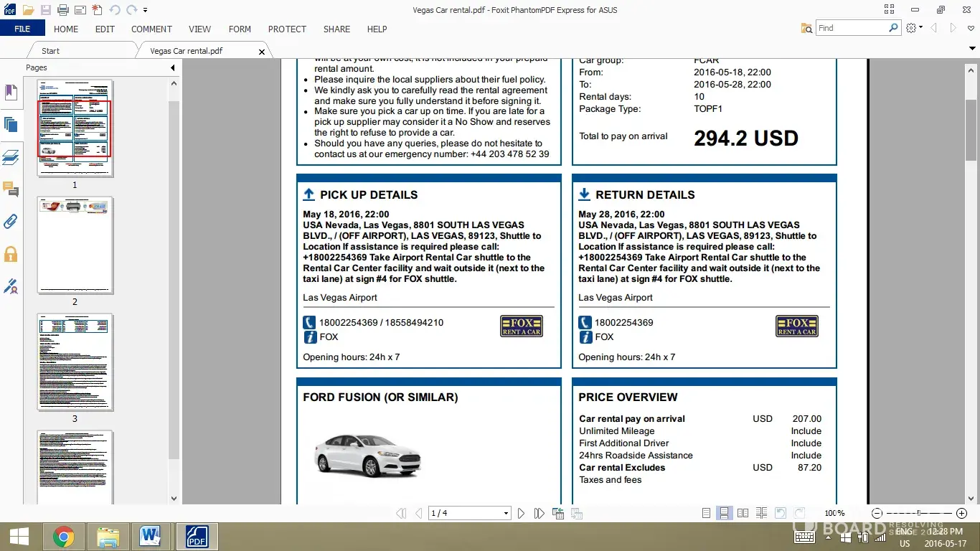Viewport: 980px width, 551px height.
Task: Open the Attachments paperclip panel
Action: pos(11,221)
